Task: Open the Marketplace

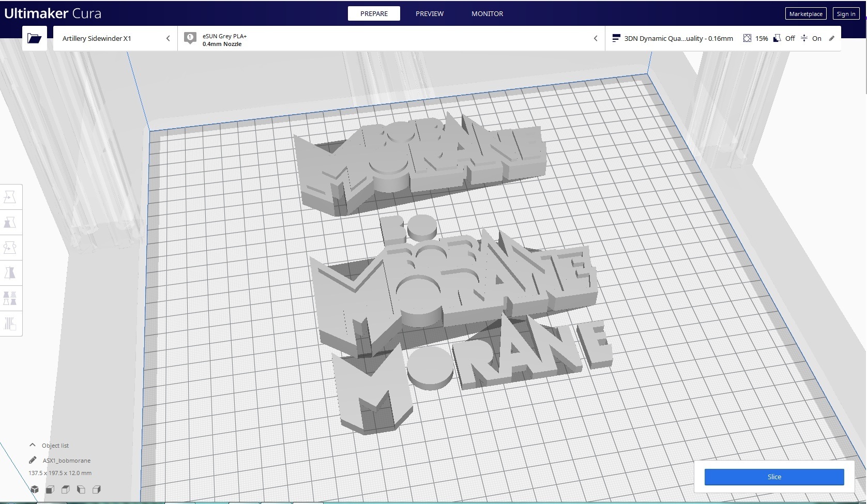Action: coord(805,14)
